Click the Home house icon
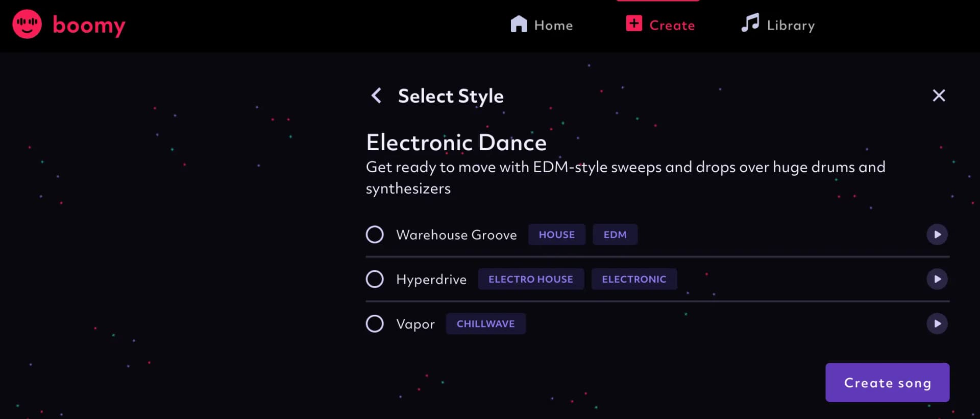 (519, 24)
